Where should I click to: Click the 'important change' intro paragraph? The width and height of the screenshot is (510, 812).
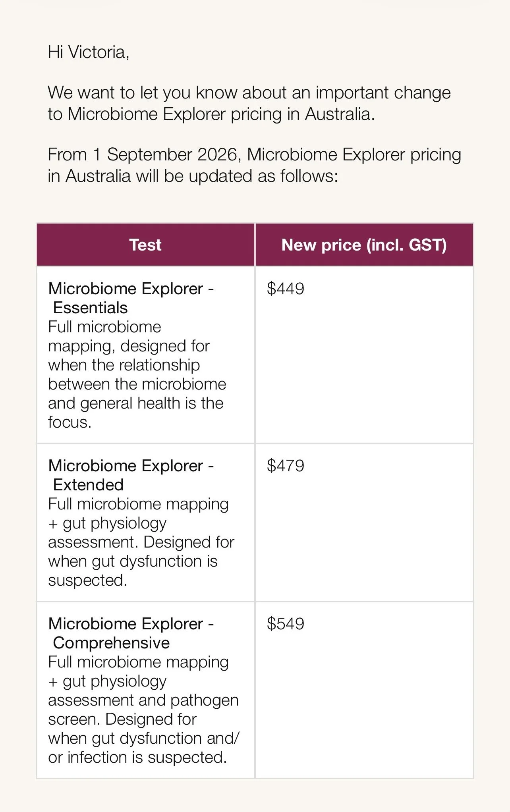tap(249, 103)
